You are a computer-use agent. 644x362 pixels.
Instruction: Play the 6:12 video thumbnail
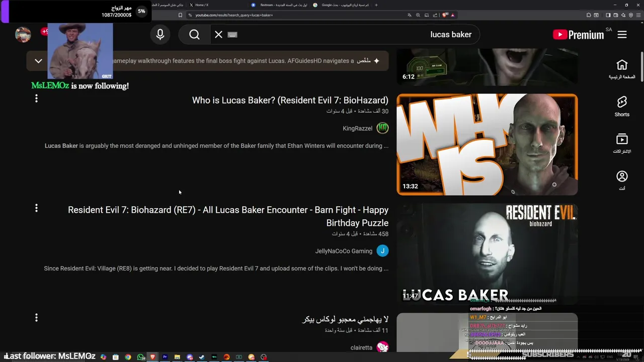tap(487, 66)
